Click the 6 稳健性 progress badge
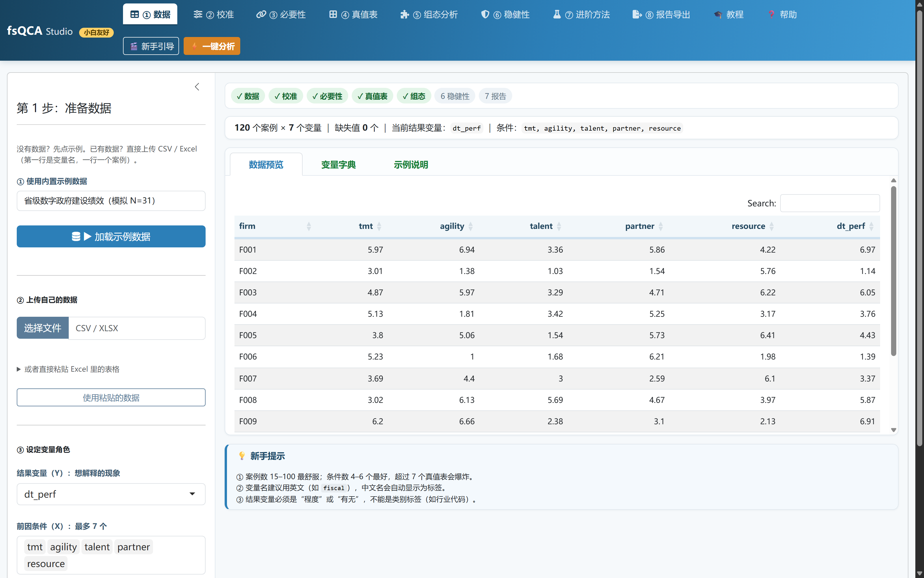Image resolution: width=924 pixels, height=578 pixels. coord(455,96)
